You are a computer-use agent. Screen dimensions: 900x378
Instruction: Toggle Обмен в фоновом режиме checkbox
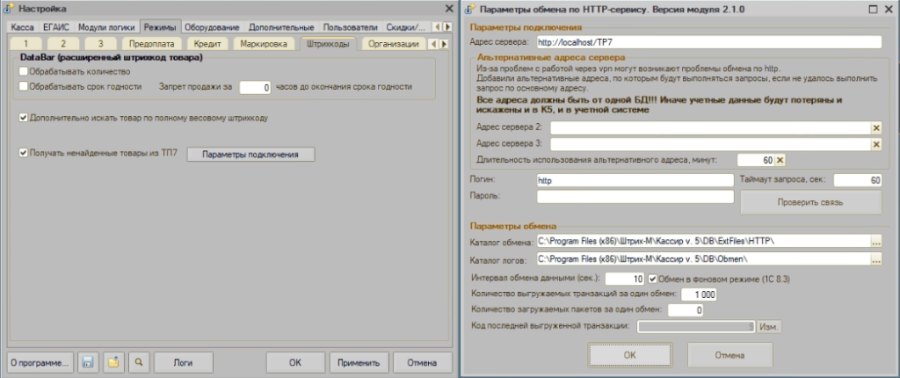click(653, 279)
